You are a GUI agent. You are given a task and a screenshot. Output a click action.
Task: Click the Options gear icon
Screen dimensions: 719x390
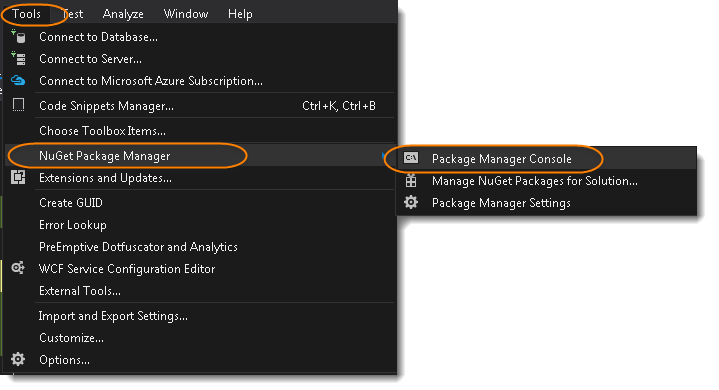click(18, 359)
